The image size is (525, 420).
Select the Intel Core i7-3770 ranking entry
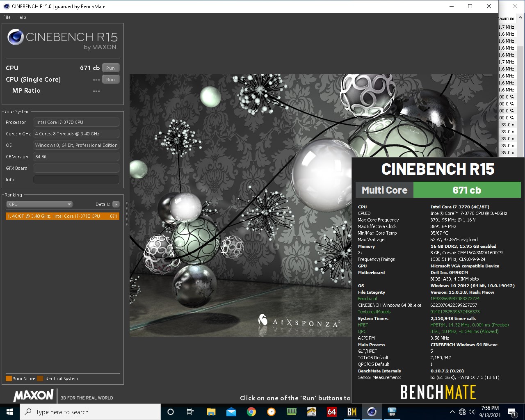click(x=62, y=216)
